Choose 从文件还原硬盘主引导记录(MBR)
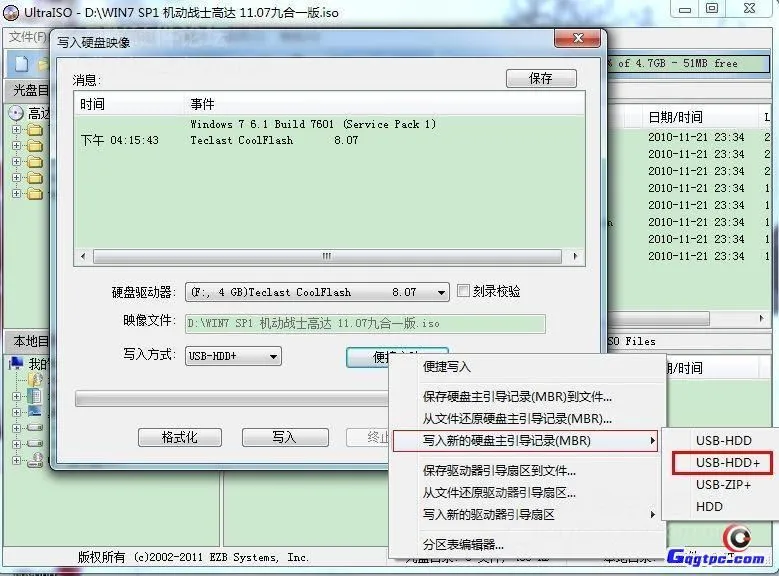This screenshot has width=779, height=576. [517, 418]
